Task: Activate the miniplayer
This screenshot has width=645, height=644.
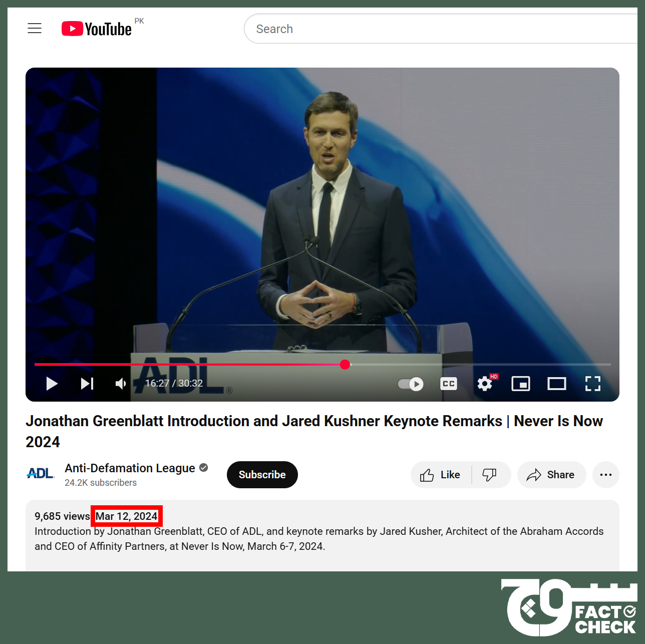Action: [521, 384]
